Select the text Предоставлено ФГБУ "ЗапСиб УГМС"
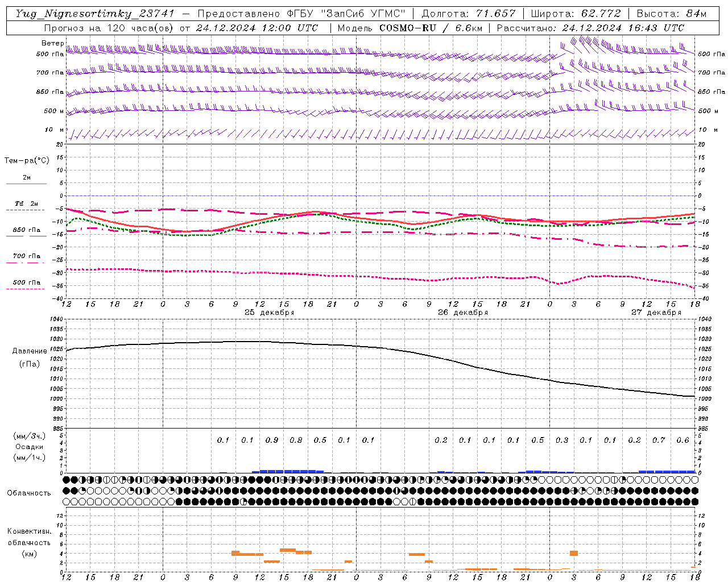 (301, 14)
